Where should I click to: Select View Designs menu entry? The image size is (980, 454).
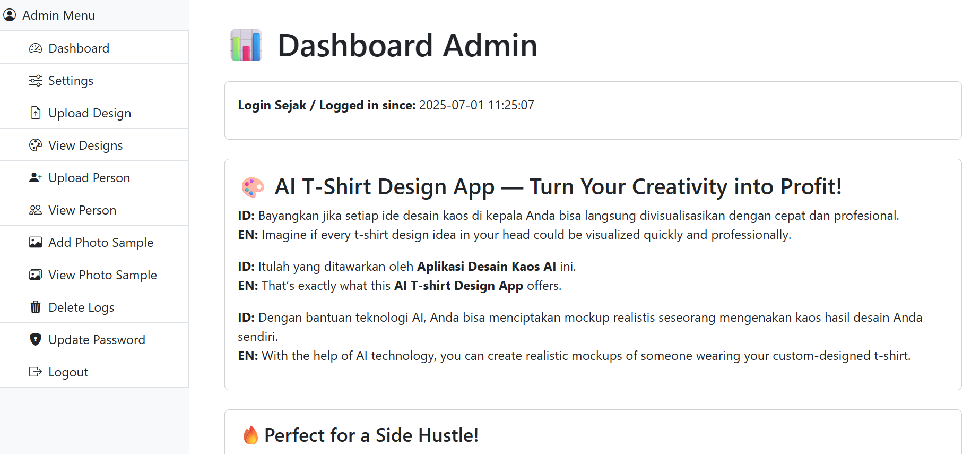[x=85, y=145]
